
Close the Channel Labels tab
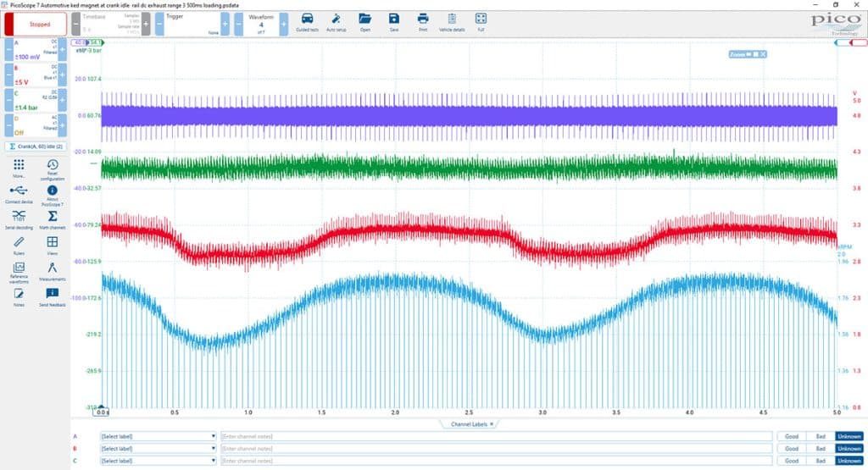coord(492,424)
